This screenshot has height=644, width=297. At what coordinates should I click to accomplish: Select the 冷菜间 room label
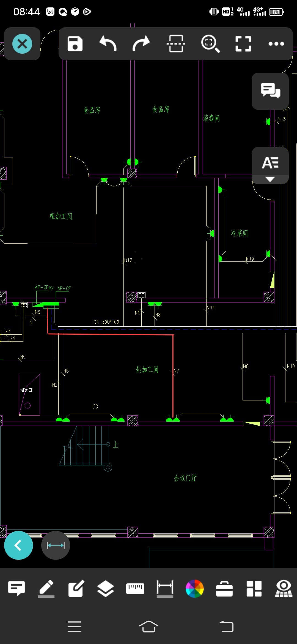(240, 233)
